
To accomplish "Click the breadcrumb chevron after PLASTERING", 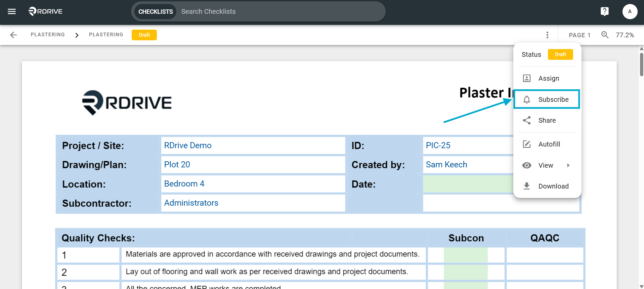I will 77,35.
